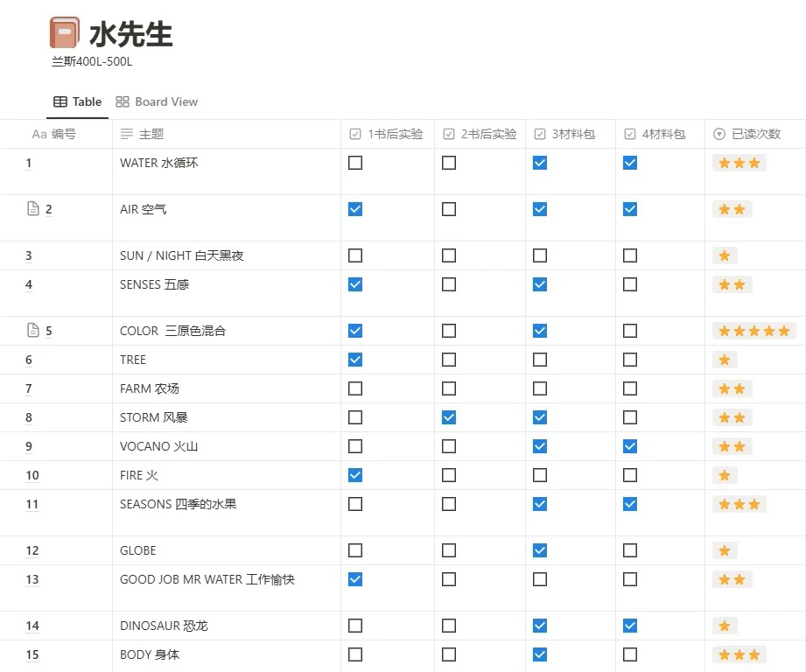Image resolution: width=806 pixels, height=672 pixels.
Task: Check 1书后实验 for WATER 水循环 row
Action: 355,163
